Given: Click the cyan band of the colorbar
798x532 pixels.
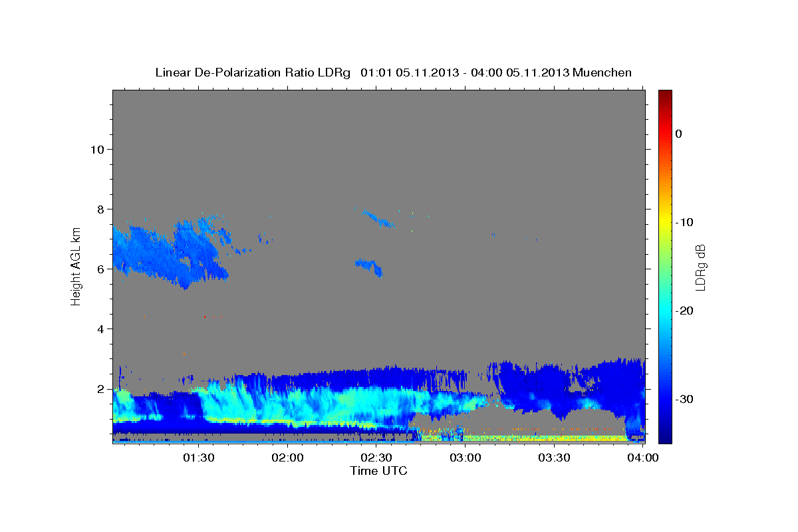Looking at the screenshot, I should click(x=665, y=311).
